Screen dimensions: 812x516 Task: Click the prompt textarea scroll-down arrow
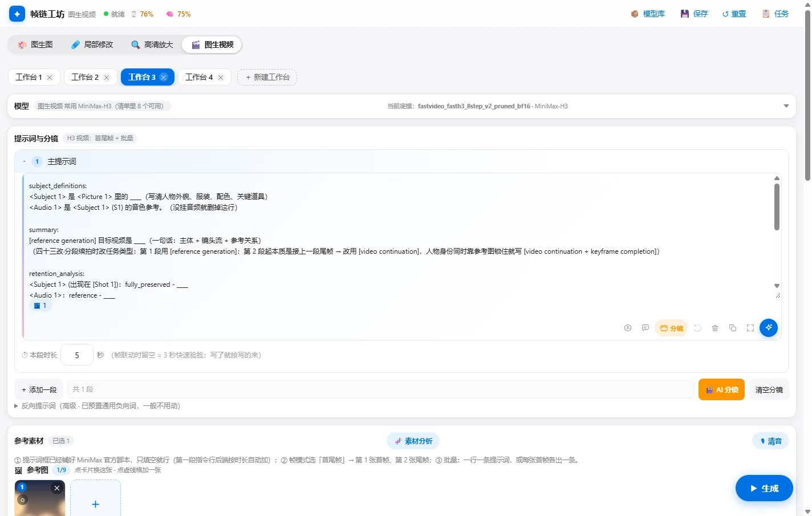[777, 286]
